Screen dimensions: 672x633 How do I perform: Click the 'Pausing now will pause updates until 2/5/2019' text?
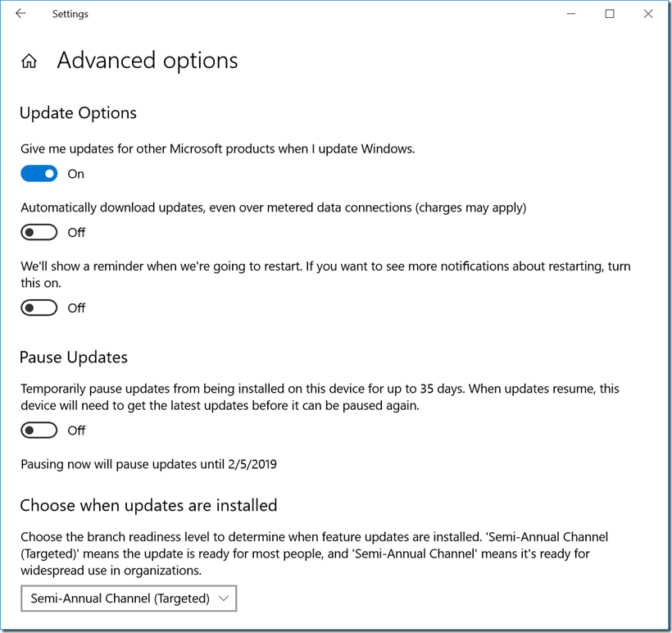coord(148,464)
